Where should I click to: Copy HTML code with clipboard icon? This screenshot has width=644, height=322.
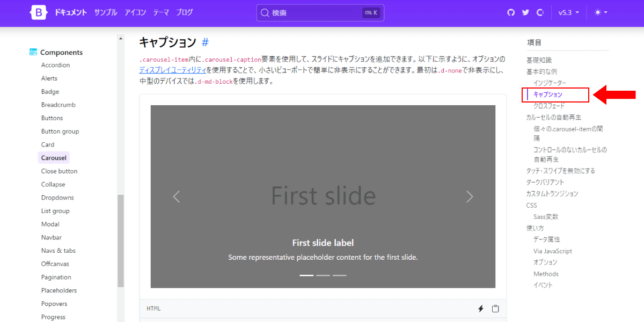click(x=495, y=309)
